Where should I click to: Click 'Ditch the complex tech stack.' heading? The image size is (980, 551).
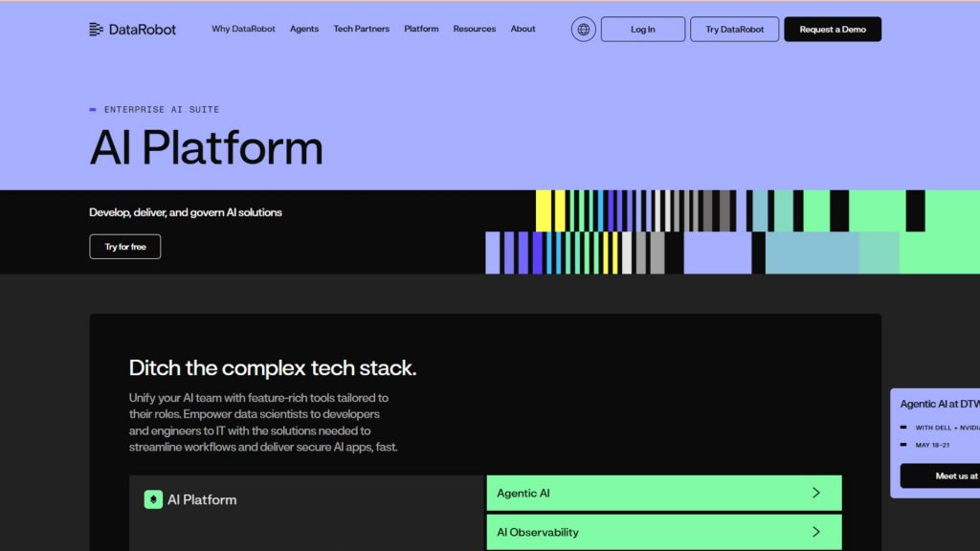tap(273, 368)
